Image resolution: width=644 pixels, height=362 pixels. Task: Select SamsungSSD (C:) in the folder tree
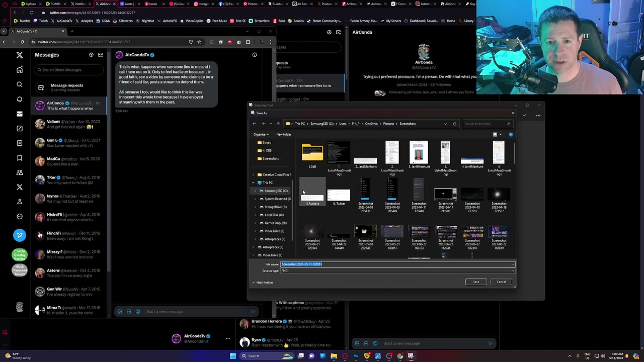(276, 191)
